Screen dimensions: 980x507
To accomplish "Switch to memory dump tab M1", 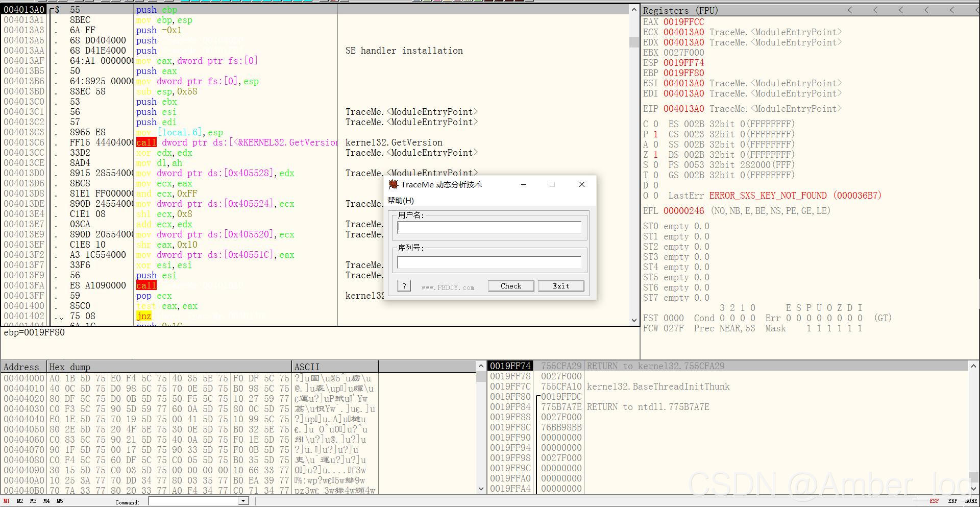I will [7, 501].
